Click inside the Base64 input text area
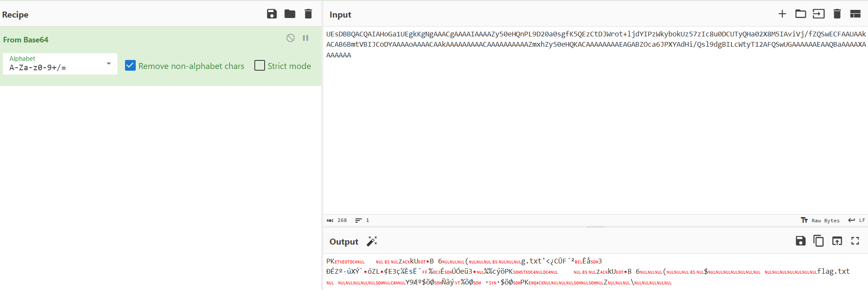 [x=595, y=129]
